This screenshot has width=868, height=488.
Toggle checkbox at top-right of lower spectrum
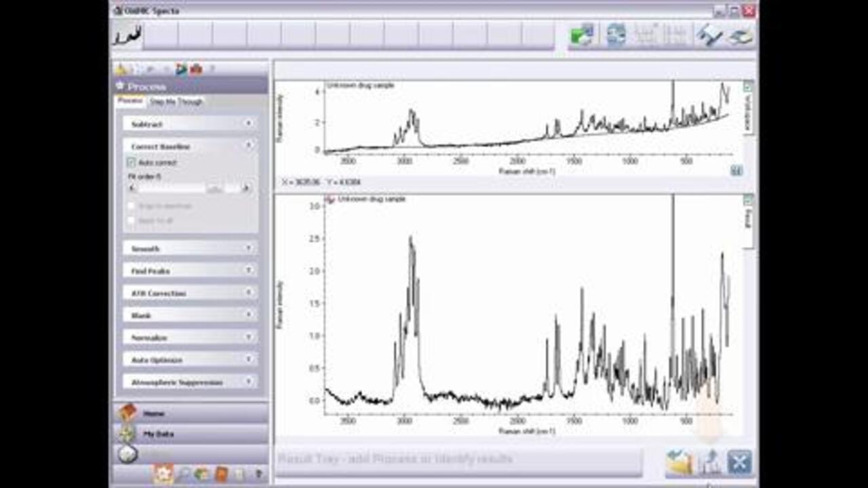(748, 200)
